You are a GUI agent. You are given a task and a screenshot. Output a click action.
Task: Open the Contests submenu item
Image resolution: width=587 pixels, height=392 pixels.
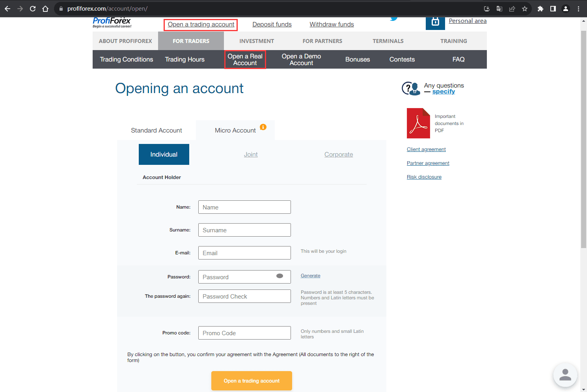(x=402, y=60)
